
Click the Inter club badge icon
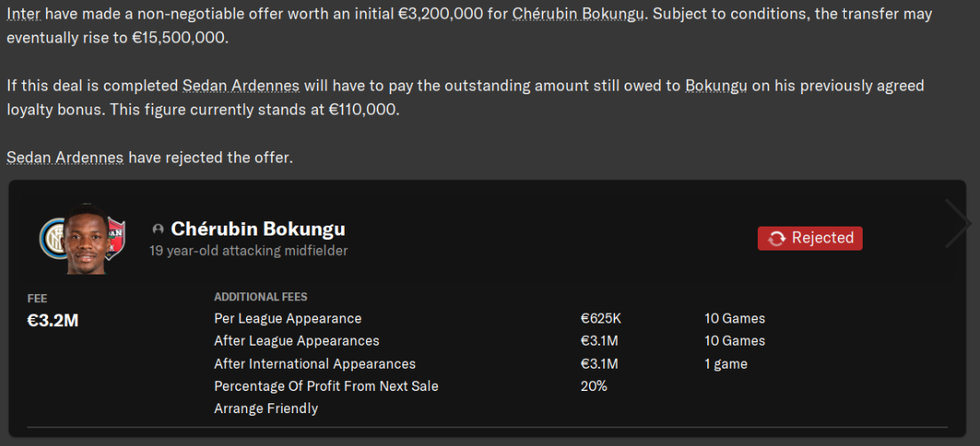click(x=52, y=237)
